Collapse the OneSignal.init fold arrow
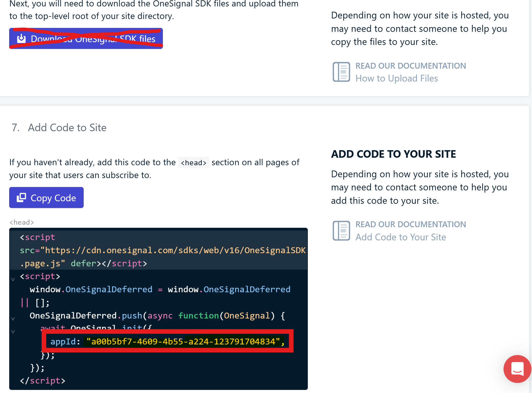This screenshot has width=532, height=393. pos(13,332)
